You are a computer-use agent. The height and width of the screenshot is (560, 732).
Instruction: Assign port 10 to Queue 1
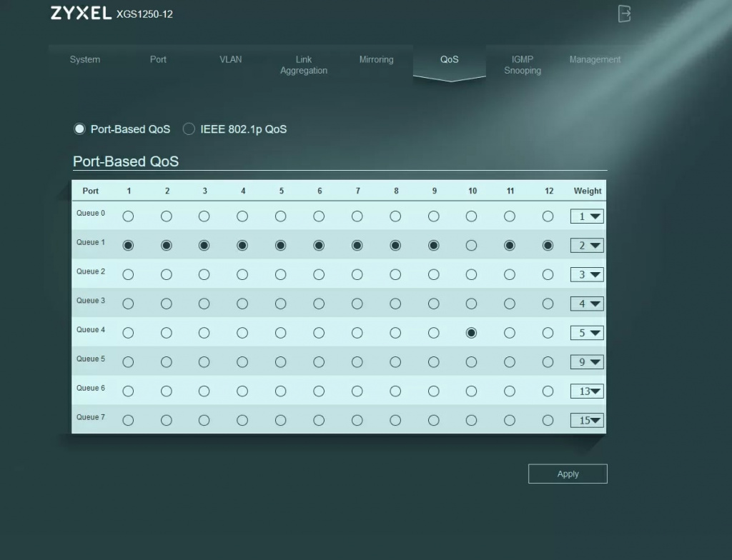tap(471, 245)
